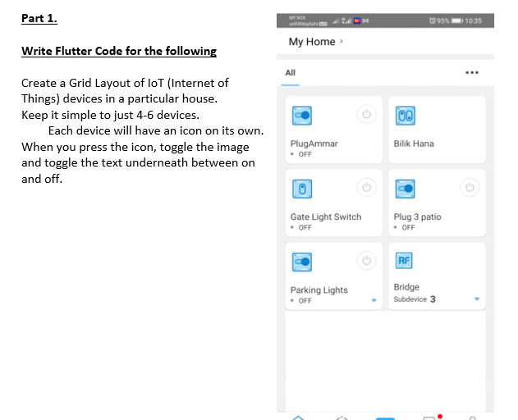The height and width of the screenshot is (420, 518).
Task: Tap the Parking Lights device icon
Action: click(301, 262)
